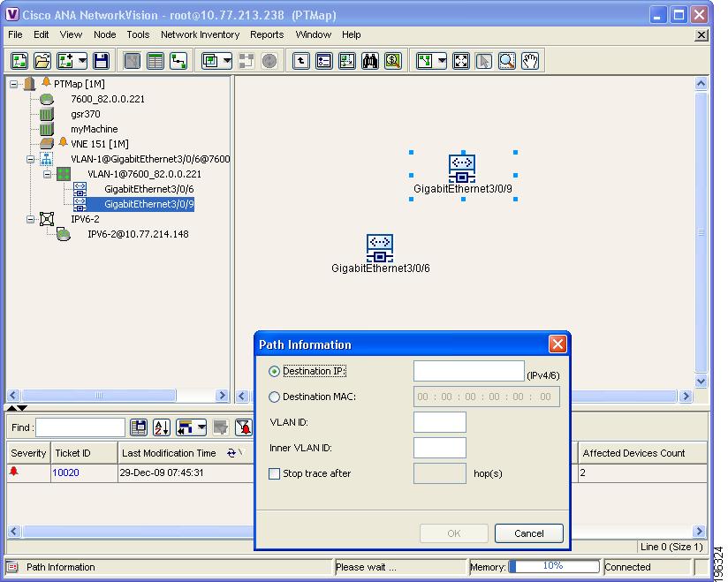Select gsr370 in the tree

86,114
